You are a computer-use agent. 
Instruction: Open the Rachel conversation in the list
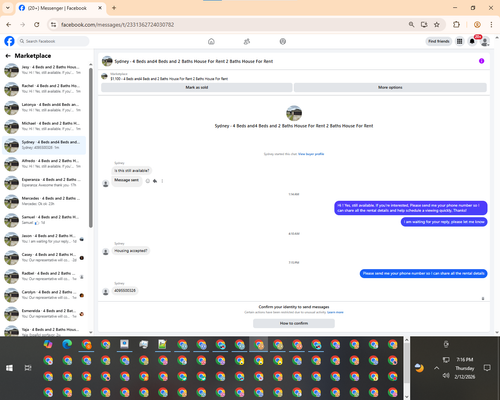tap(44, 89)
